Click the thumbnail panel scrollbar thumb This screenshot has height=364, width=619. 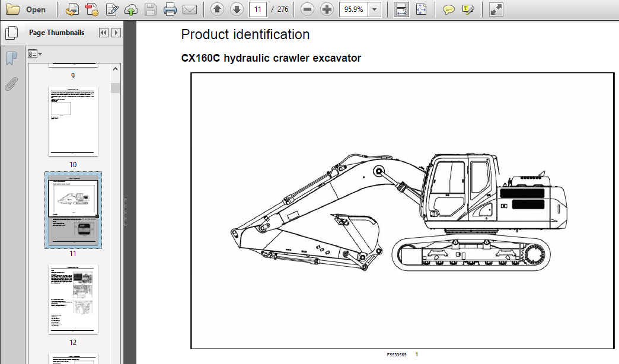[115, 88]
